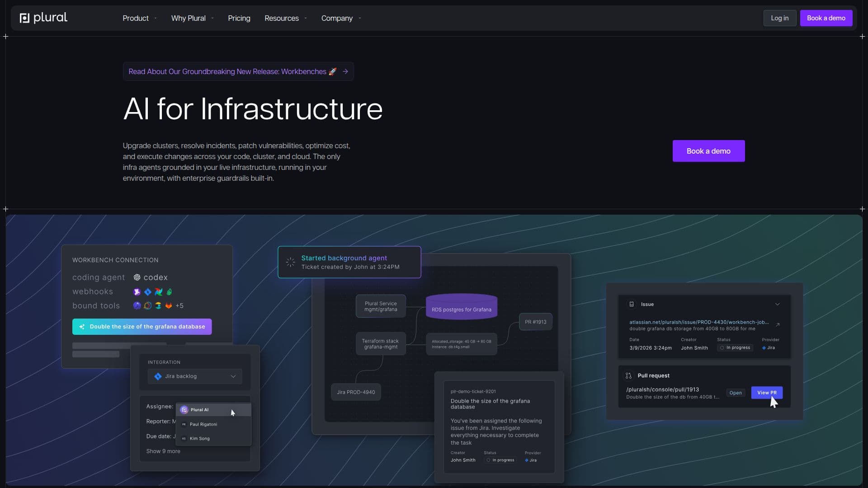Image resolution: width=868 pixels, height=488 pixels.
Task: Click the View PR button
Action: (x=767, y=393)
